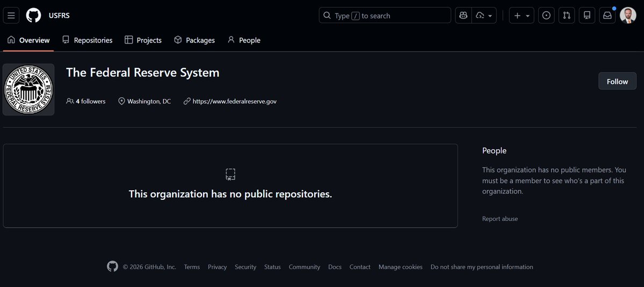
Task: Click Manage cookies in footer
Action: click(x=401, y=267)
